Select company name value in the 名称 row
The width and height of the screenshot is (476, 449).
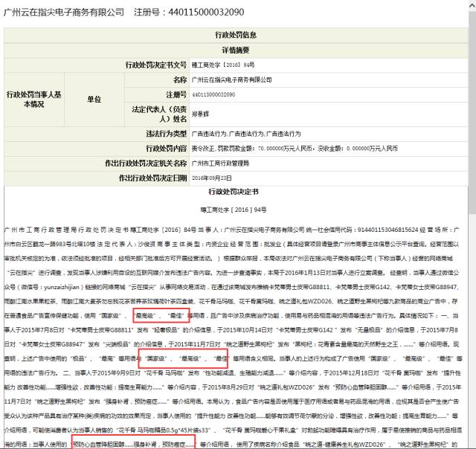pyautogui.click(x=231, y=80)
